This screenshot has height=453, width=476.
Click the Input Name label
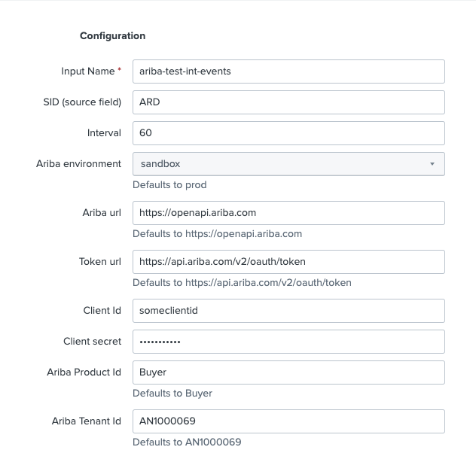tap(87, 71)
